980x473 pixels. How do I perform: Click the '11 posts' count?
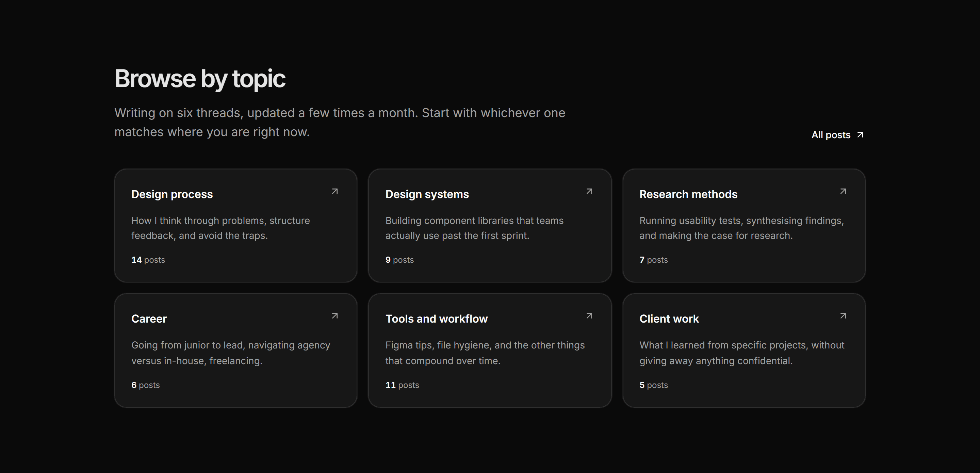point(402,385)
